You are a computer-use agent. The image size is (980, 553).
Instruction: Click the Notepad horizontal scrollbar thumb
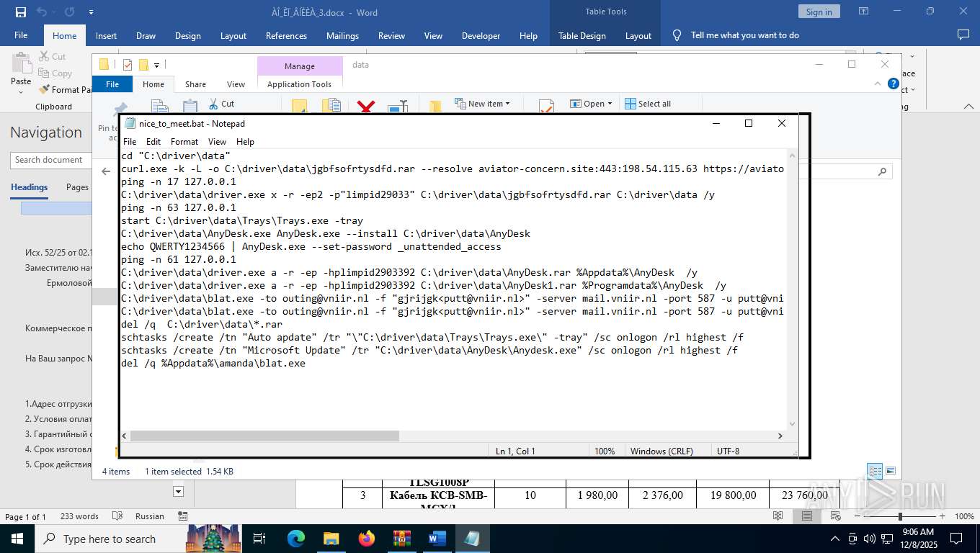[x=264, y=436]
